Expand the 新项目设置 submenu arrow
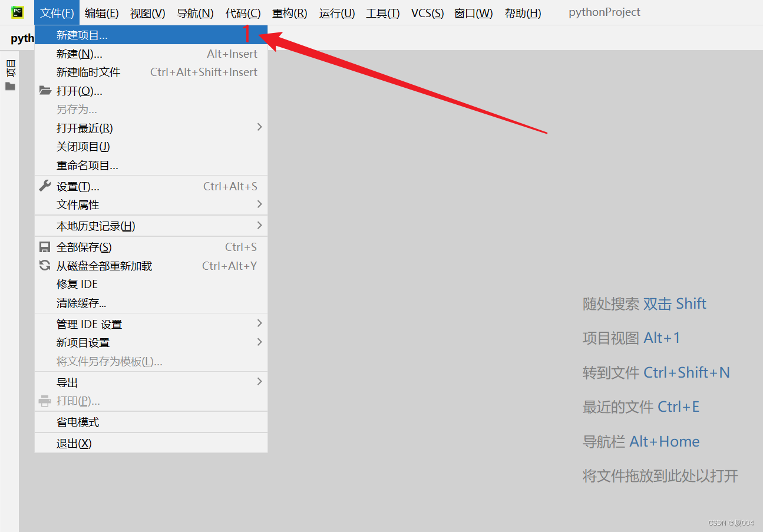 point(259,342)
